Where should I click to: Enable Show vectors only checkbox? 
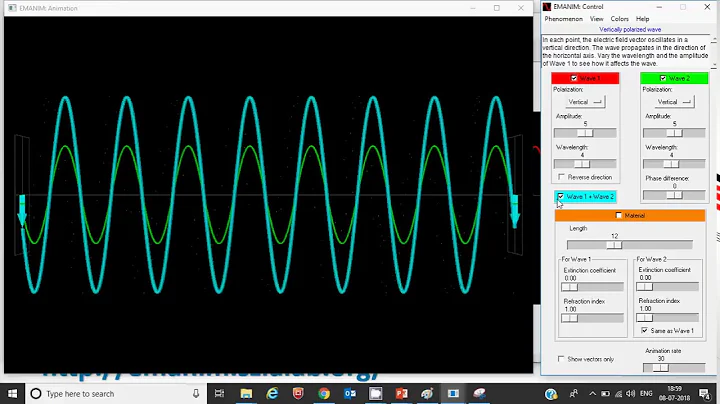tap(561, 359)
